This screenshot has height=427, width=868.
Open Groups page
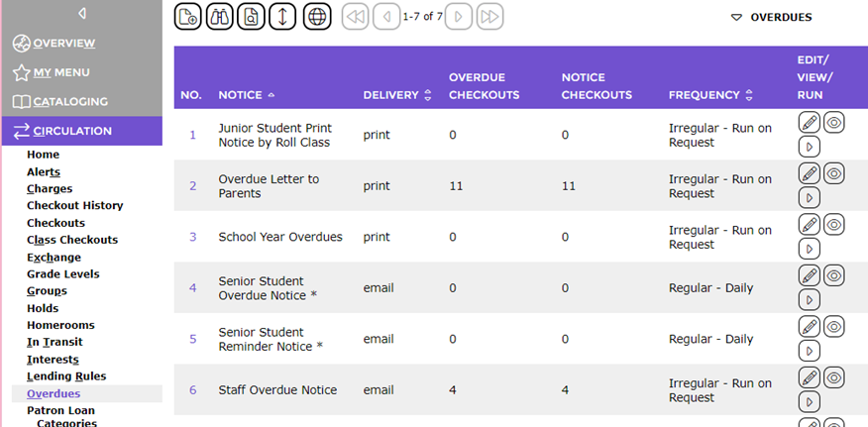tap(47, 290)
